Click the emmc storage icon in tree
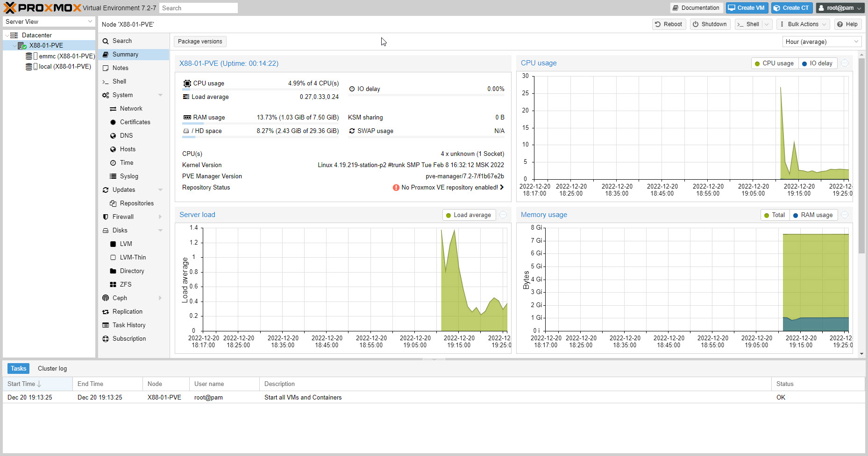Screen dimensions: 868x456 tap(31, 56)
